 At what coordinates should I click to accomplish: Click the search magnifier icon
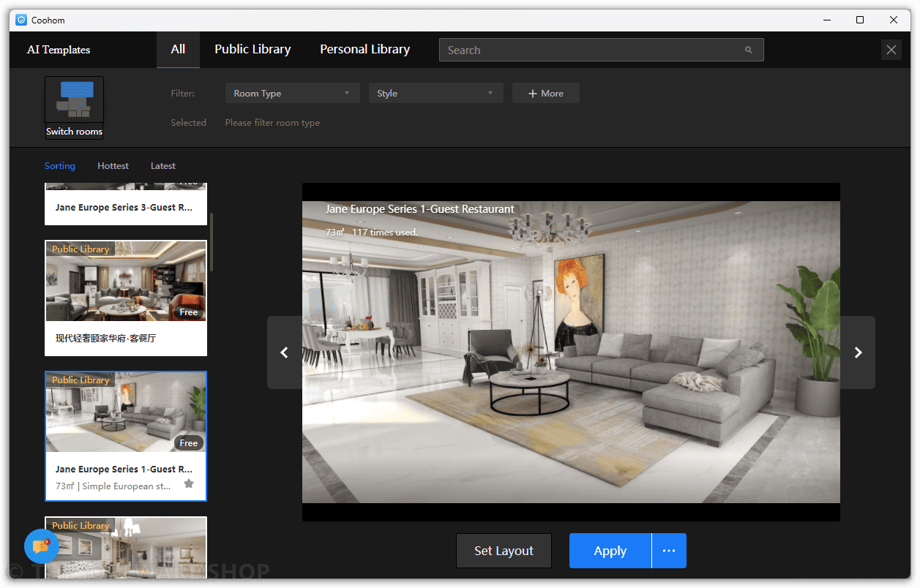748,50
